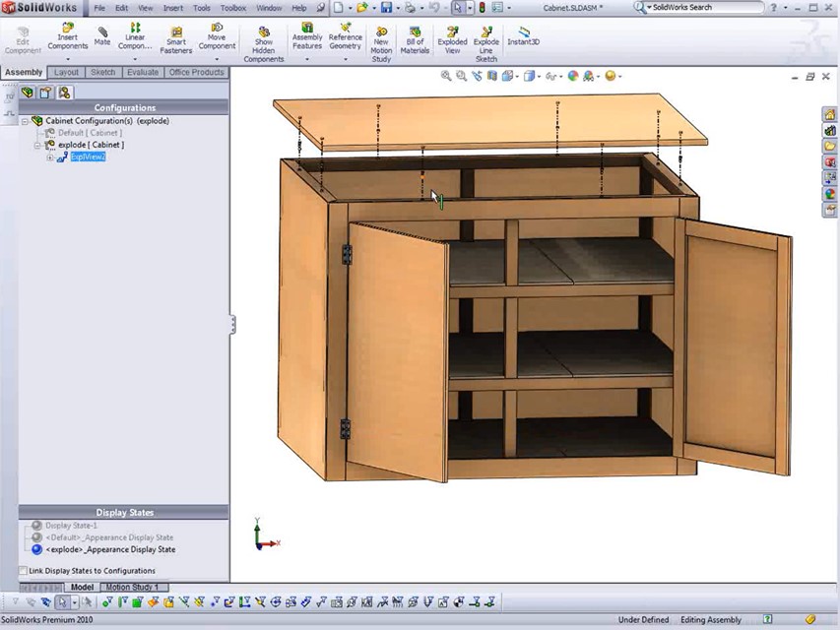This screenshot has width=840, height=630.
Task: Open Bill of Materials tool
Action: coord(415,39)
